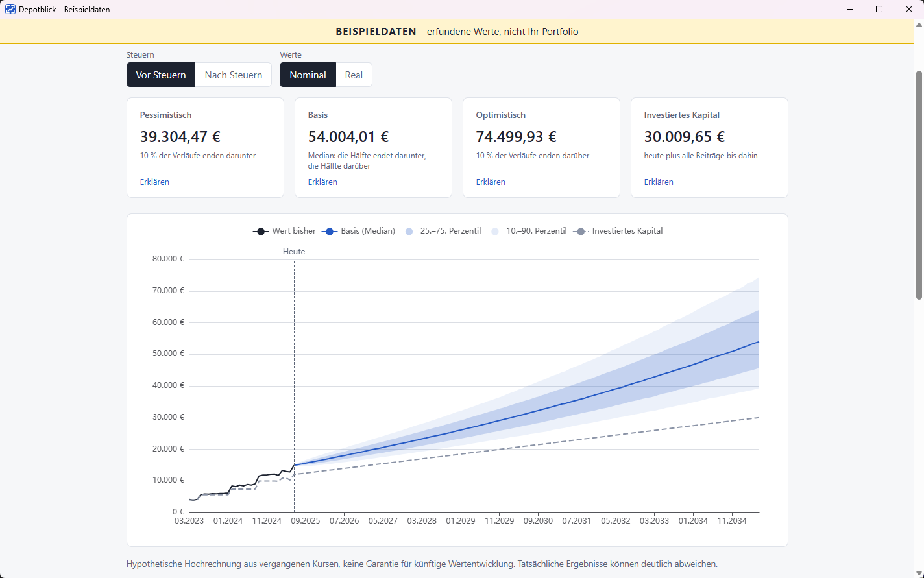Viewport: 924px width, 578px height.
Task: Toggle the 25.–75. Perzentil legend entry
Action: click(443, 231)
